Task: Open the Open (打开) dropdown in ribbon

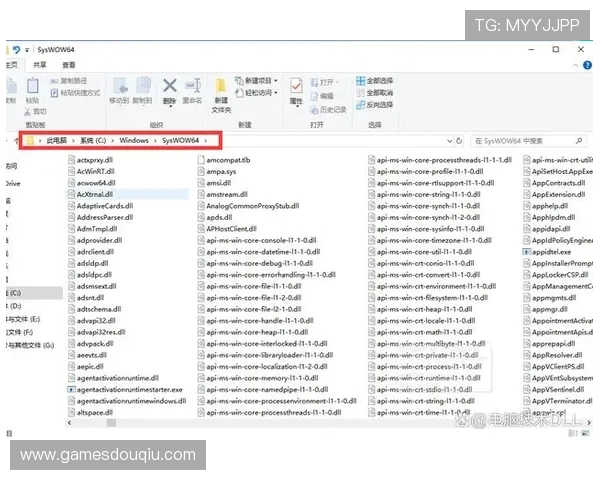Action: click(327, 80)
